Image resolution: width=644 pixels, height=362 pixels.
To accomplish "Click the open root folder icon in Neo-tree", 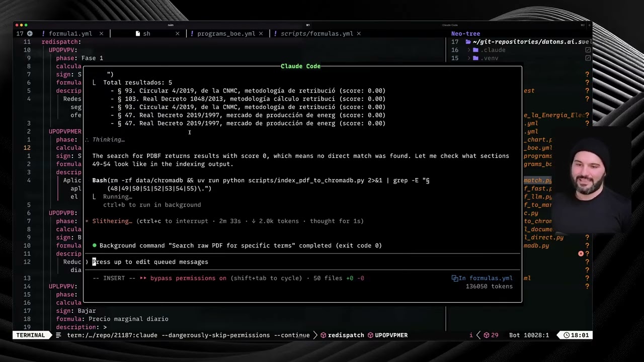I will tap(468, 42).
